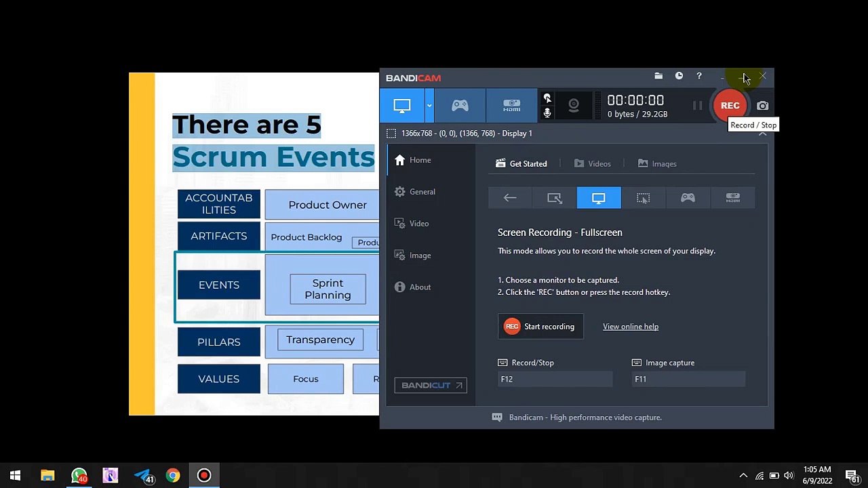Image resolution: width=868 pixels, height=488 pixels.
Task: Click the Focus box on slide
Action: [306, 379]
